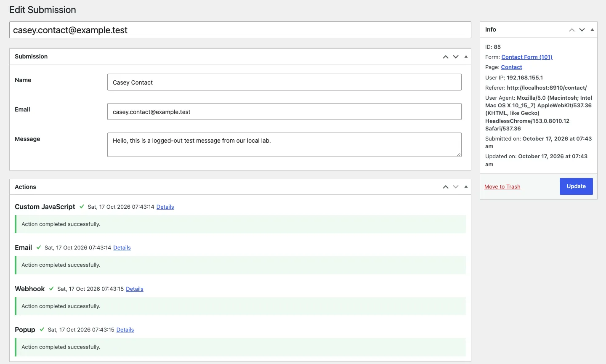The image size is (606, 364).
Task: Click the User IP 192.168.155.1 value
Action: 525,78
